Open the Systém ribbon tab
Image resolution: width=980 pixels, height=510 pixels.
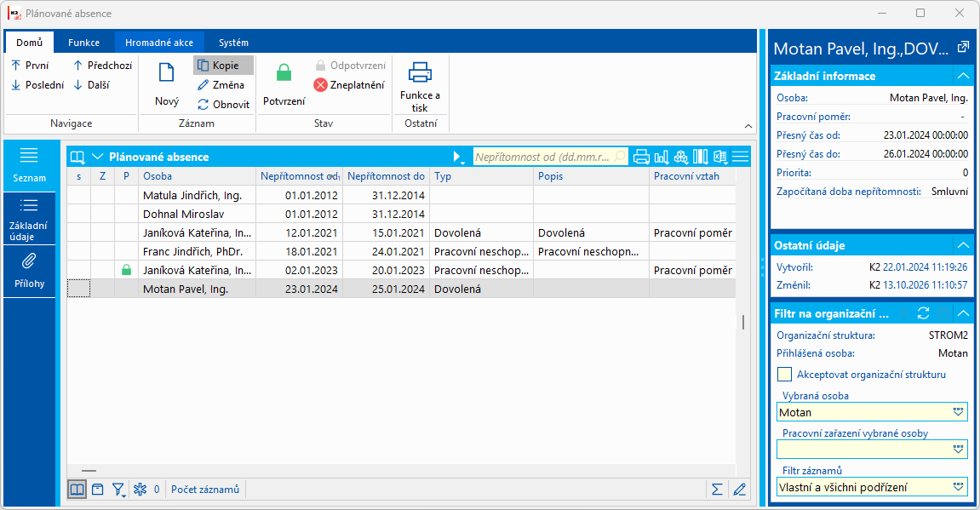coord(234,43)
